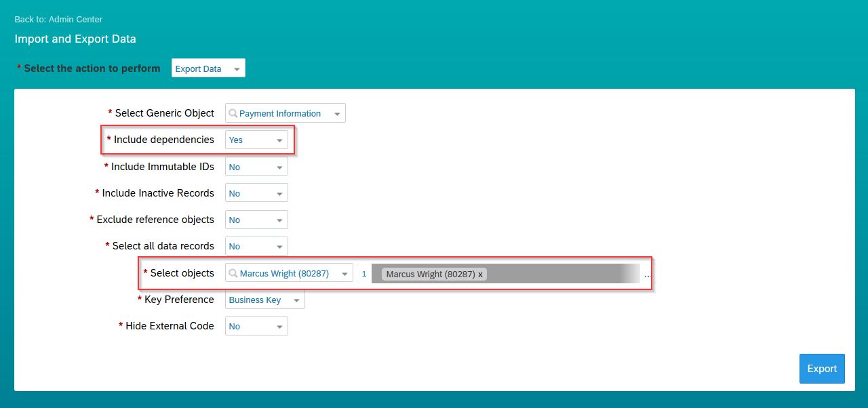868x408 pixels.
Task: Show more selected objects via the ellipsis
Action: pyautogui.click(x=647, y=275)
